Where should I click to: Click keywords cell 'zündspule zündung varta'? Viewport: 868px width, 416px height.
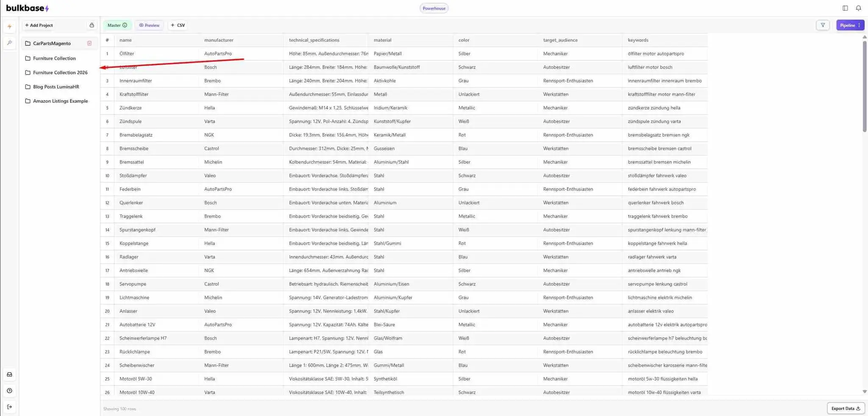[x=665, y=121]
